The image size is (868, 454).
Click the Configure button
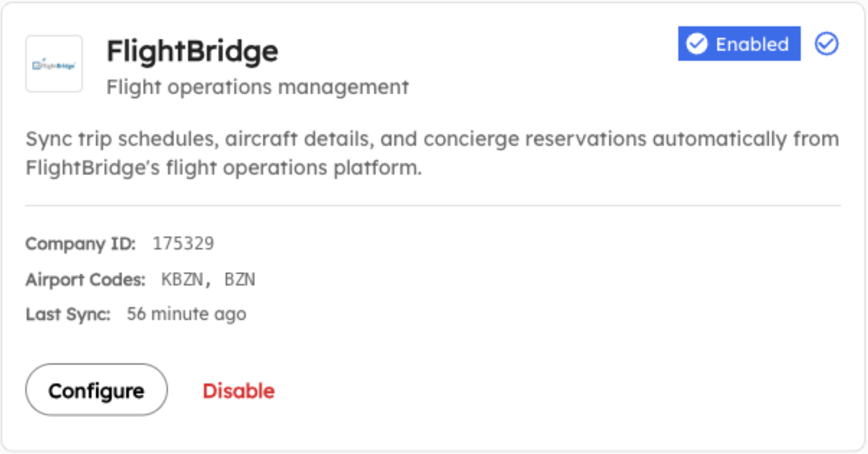[x=96, y=390]
